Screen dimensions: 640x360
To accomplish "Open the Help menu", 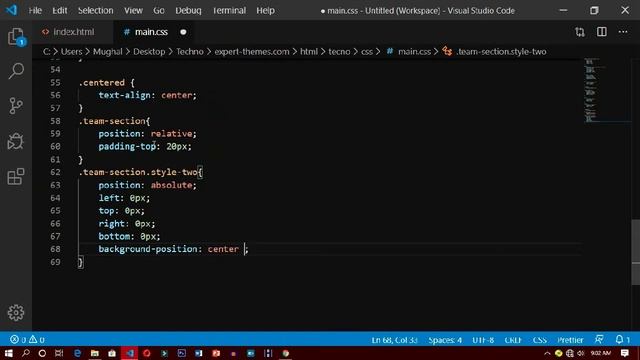I will [265, 10].
